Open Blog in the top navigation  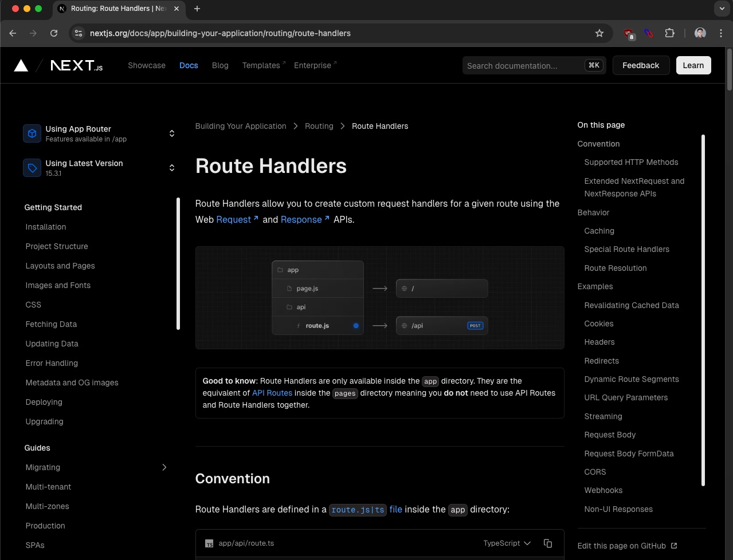220,65
